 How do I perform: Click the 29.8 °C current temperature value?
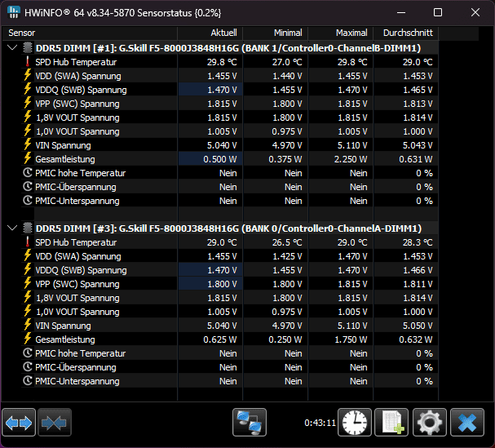coord(222,62)
